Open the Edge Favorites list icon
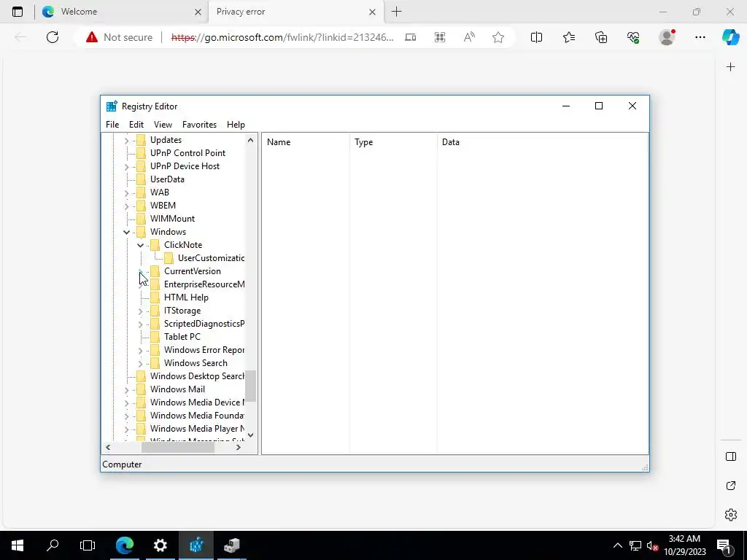This screenshot has width=747, height=560. (569, 37)
